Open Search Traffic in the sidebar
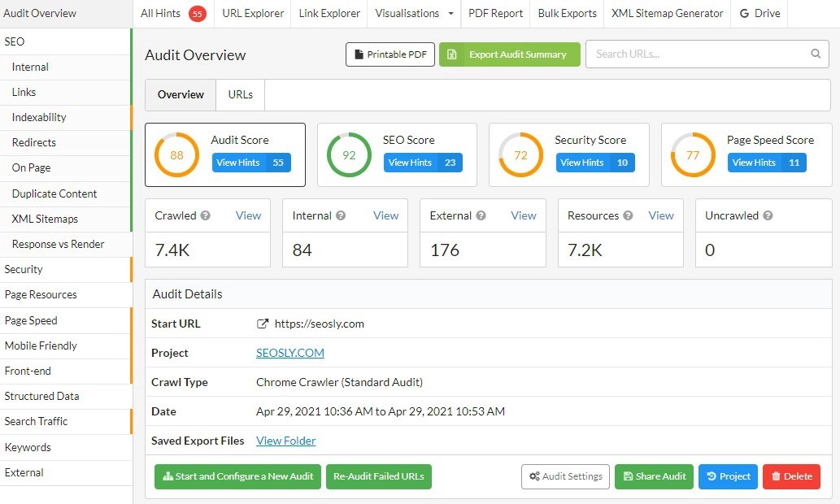Viewport: 840px width, 504px height. tap(65, 422)
